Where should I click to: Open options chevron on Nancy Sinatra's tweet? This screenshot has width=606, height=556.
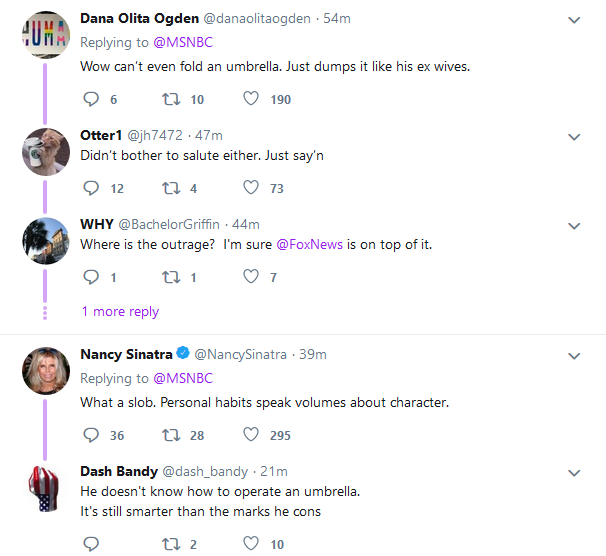click(574, 356)
